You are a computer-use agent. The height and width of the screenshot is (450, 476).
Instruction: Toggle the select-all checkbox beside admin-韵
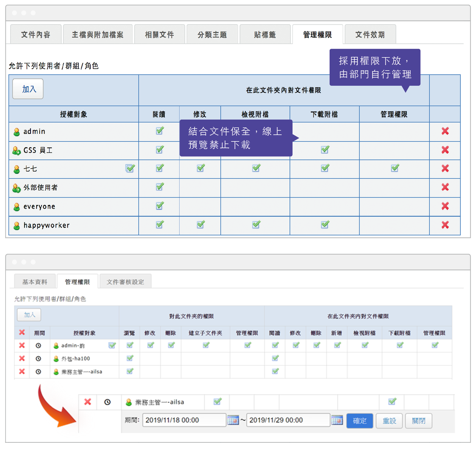click(112, 345)
